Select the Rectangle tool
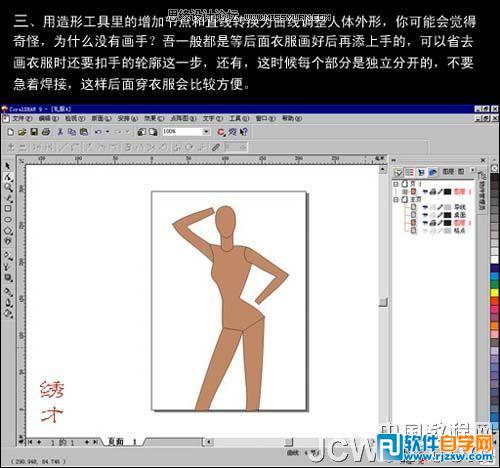The width and height of the screenshot is (500, 468). coord(8,209)
